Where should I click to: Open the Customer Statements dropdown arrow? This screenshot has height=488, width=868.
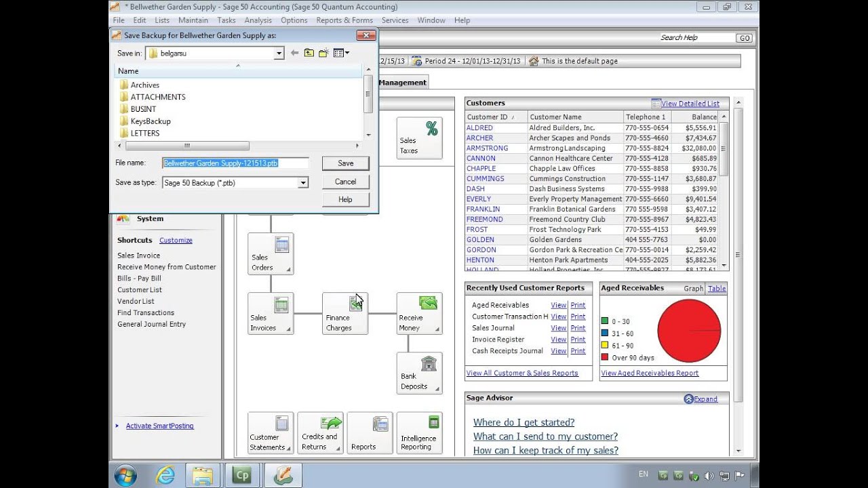coord(288,449)
